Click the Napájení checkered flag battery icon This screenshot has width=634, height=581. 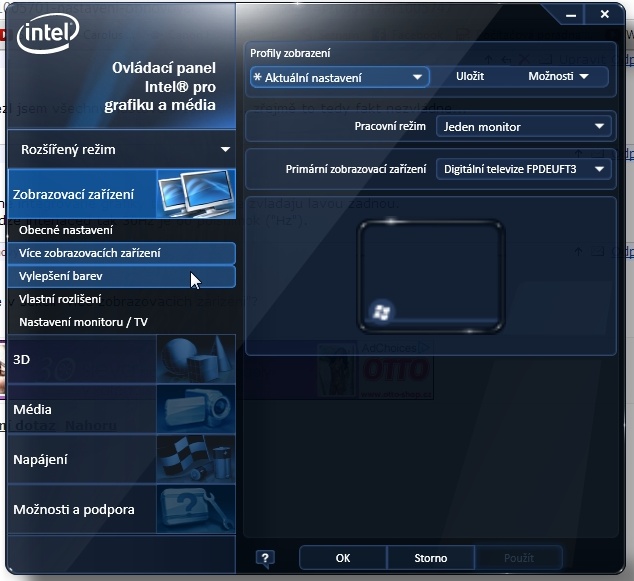coord(196,459)
